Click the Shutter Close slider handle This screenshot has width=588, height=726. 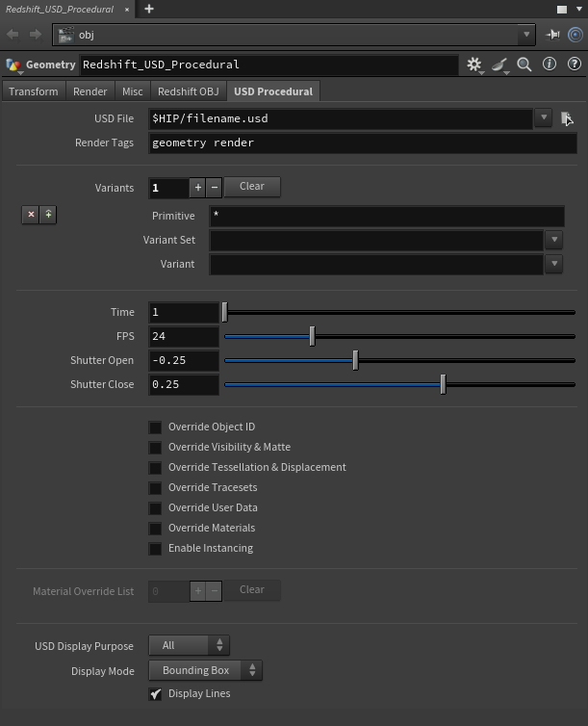pyautogui.click(x=444, y=384)
